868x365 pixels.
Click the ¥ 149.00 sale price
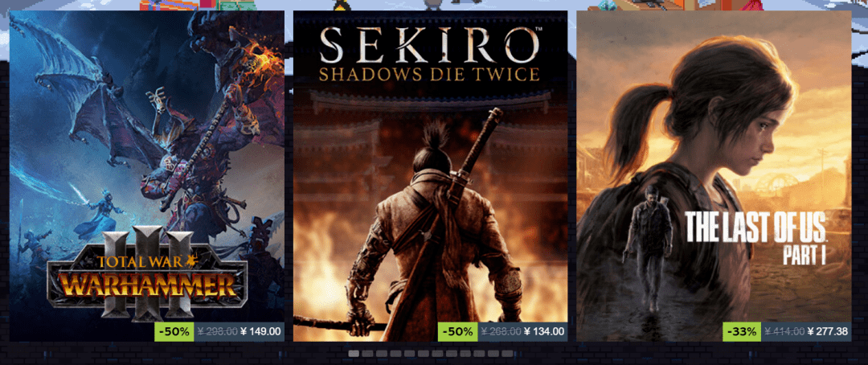pyautogui.click(x=260, y=332)
